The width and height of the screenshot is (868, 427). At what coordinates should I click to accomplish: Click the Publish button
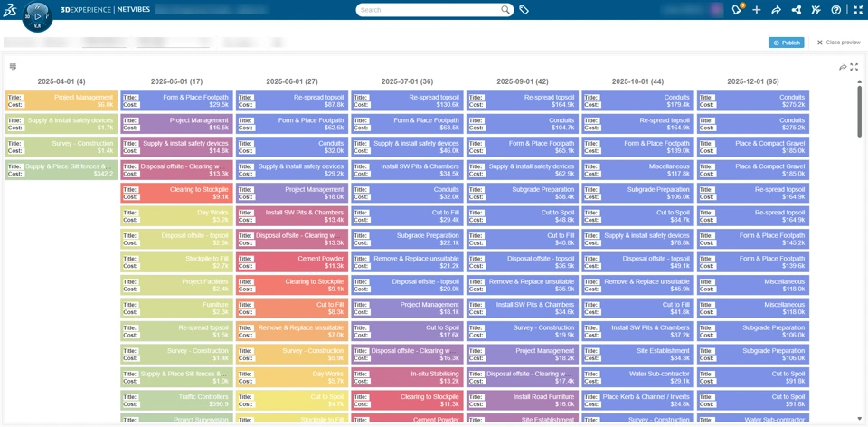(786, 43)
